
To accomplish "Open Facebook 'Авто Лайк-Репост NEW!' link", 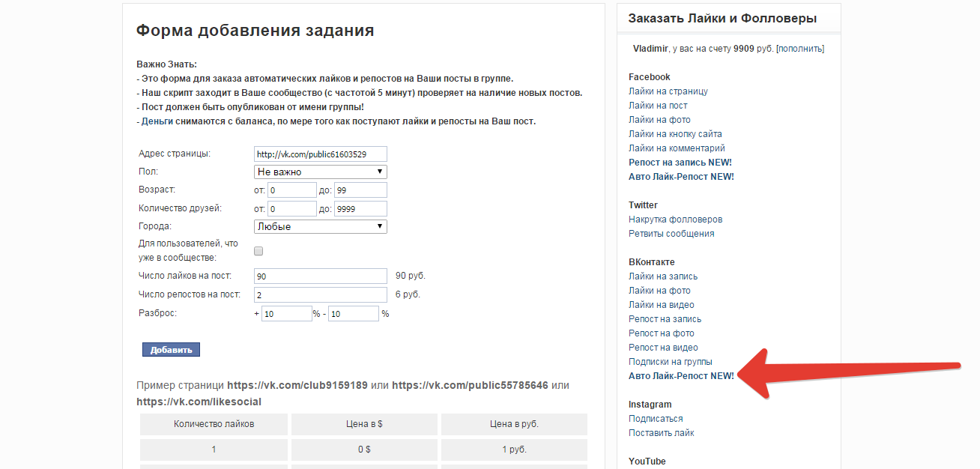I will pos(681,177).
